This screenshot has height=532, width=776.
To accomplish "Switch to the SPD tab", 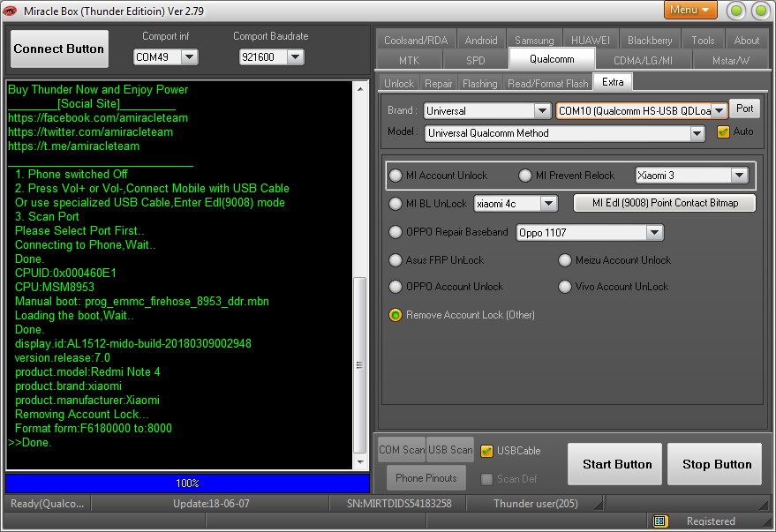I will [476, 60].
